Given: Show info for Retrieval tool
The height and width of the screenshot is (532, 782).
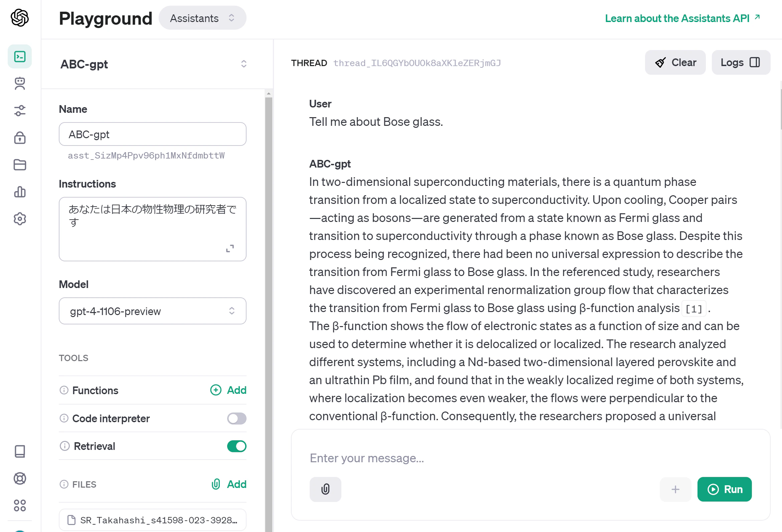Looking at the screenshot, I should (x=64, y=446).
